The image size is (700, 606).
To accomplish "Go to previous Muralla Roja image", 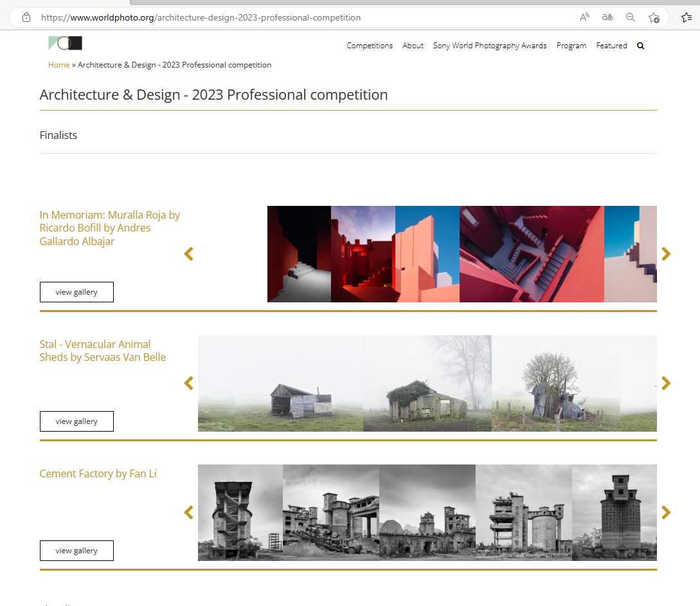I will [188, 254].
